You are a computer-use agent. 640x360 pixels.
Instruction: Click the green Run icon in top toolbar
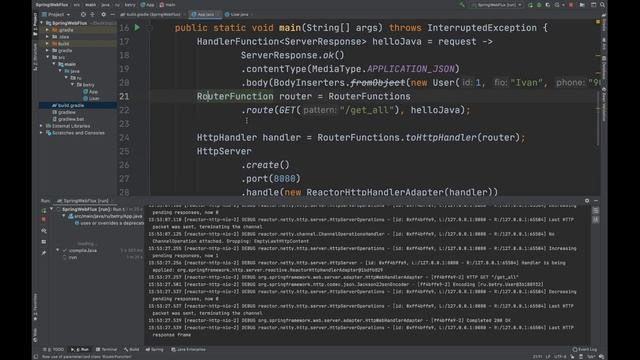point(530,5)
